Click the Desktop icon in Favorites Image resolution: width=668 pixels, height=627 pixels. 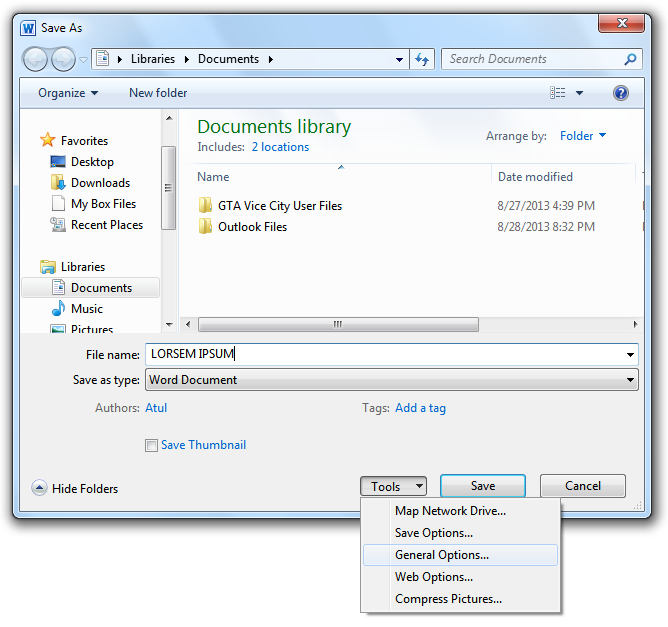tap(58, 161)
